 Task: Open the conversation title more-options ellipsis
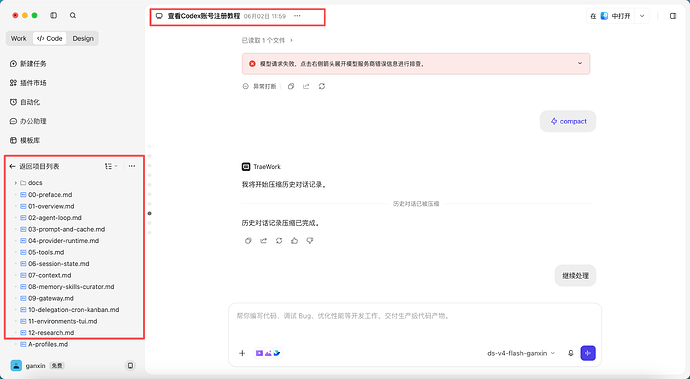click(x=297, y=16)
